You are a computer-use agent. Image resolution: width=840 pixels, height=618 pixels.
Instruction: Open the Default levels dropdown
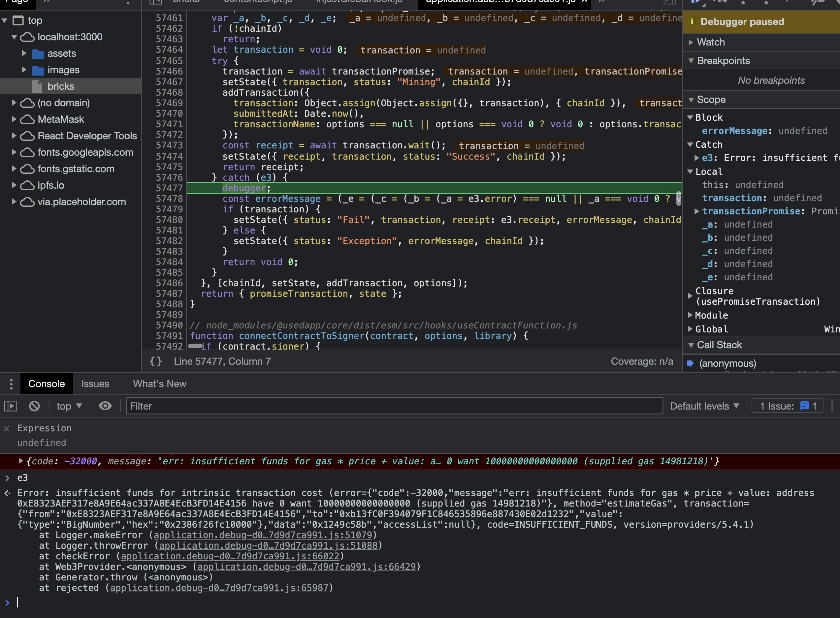click(x=704, y=406)
